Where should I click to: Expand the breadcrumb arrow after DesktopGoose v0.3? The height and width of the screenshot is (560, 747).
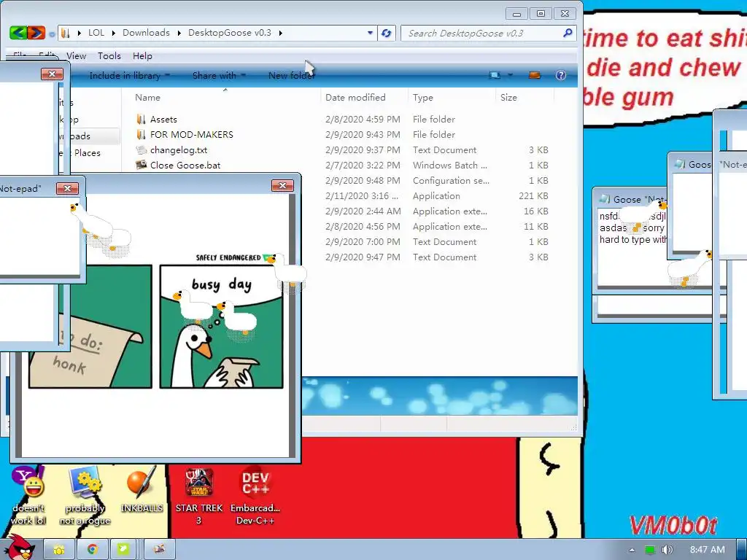[281, 33]
